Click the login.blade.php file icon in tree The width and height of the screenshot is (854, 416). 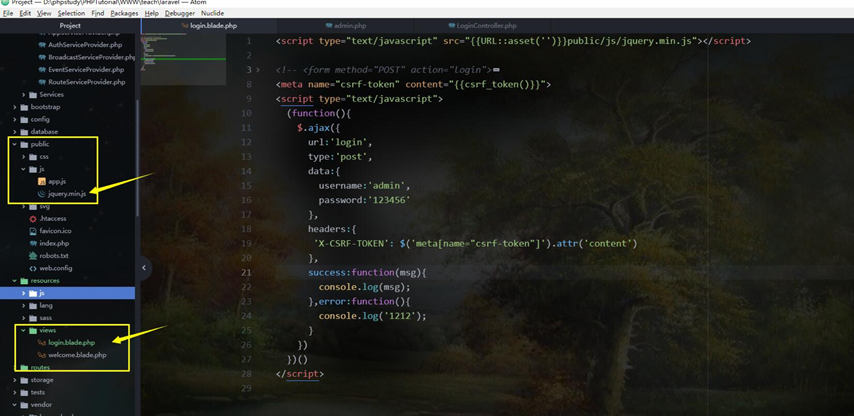(42, 342)
